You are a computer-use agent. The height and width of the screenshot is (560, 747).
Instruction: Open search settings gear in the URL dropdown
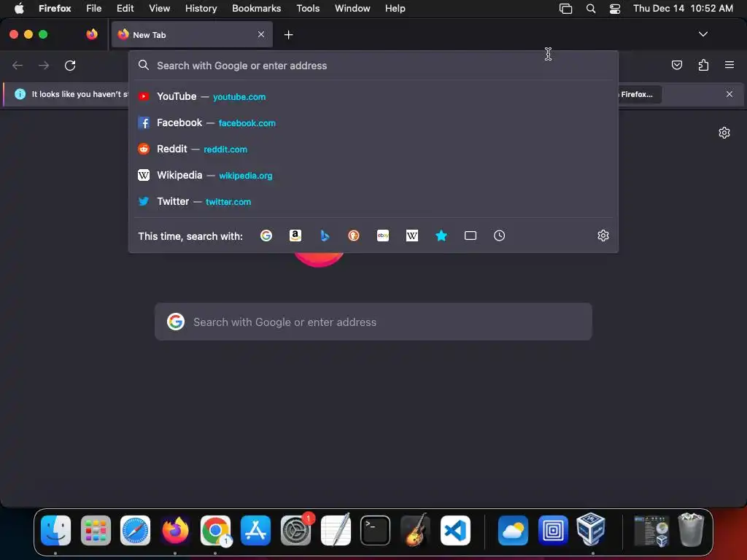[603, 236]
